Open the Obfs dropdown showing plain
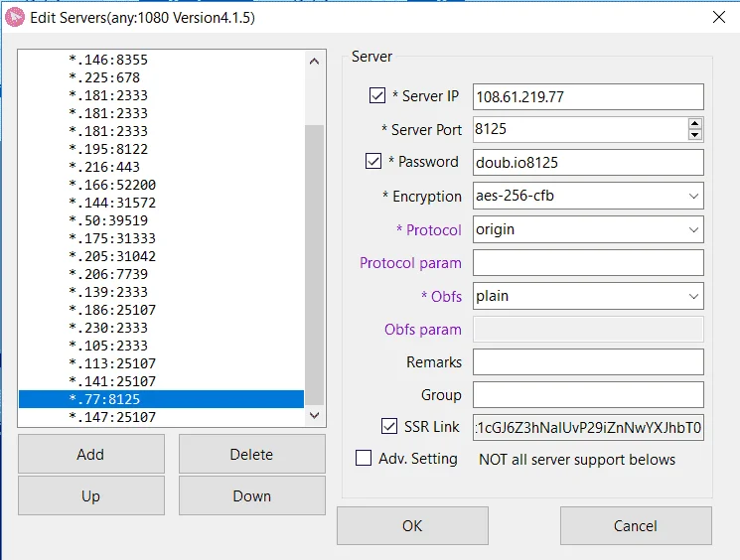Viewport: 740px width, 560px height. (x=588, y=296)
